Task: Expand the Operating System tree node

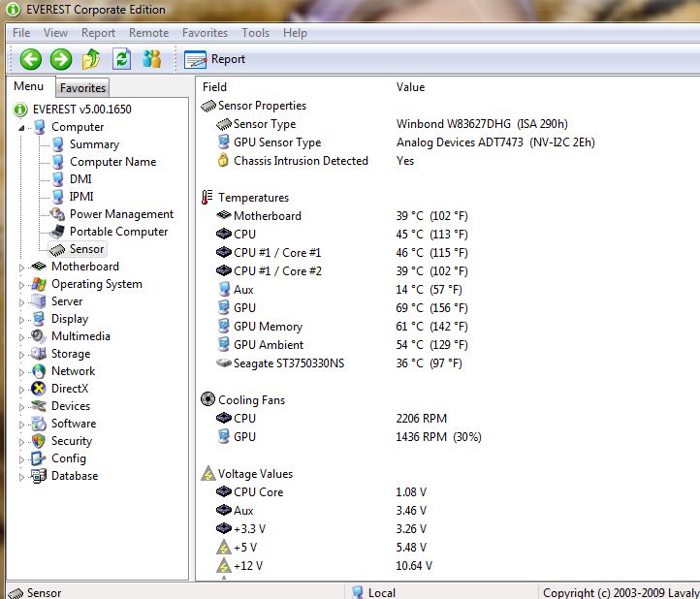Action: point(21,285)
